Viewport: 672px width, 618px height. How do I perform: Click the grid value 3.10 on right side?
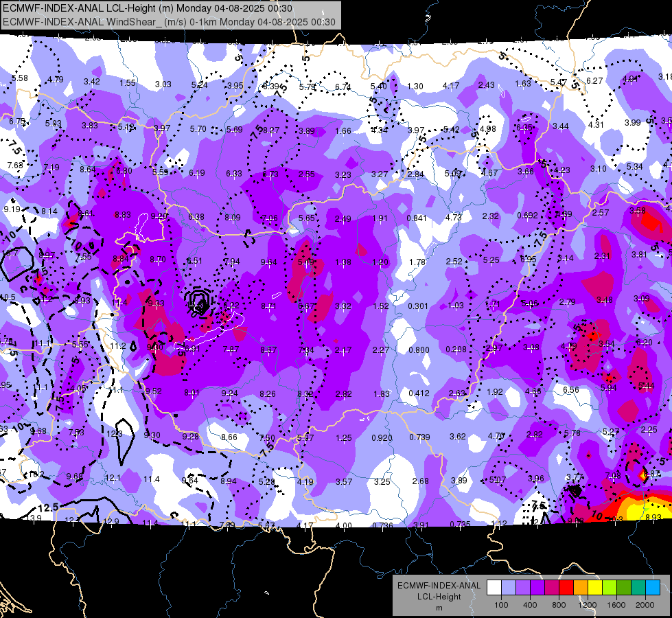point(599,168)
